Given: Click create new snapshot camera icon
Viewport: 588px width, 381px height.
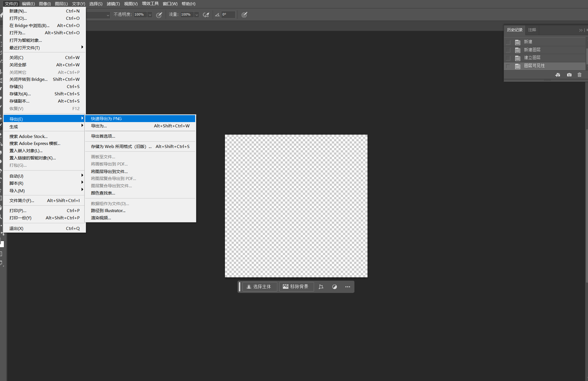Looking at the screenshot, I should (569, 75).
